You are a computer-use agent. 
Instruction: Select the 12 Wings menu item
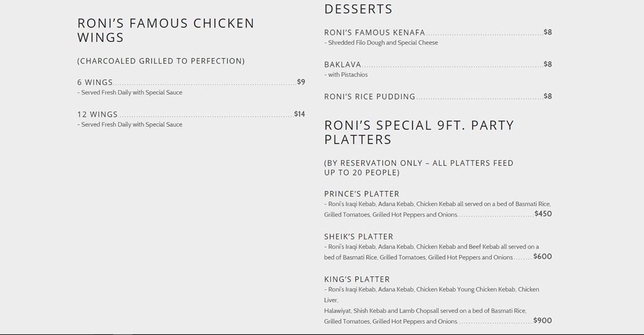[98, 114]
